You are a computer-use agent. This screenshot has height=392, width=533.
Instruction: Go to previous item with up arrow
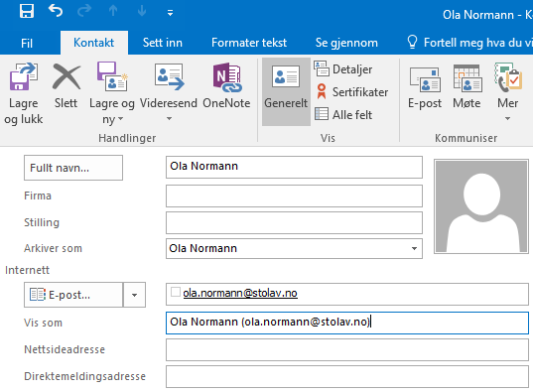pyautogui.click(x=113, y=11)
